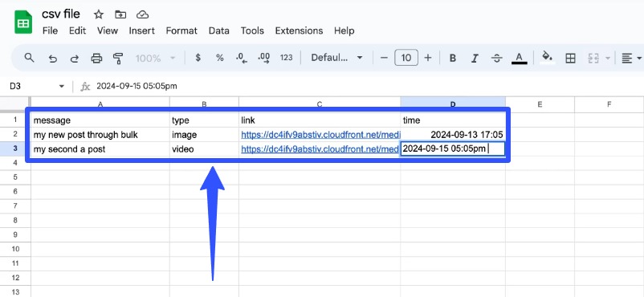Viewport: 644px width, 297px height.
Task: Decrease font size with minus
Action: coord(384,58)
